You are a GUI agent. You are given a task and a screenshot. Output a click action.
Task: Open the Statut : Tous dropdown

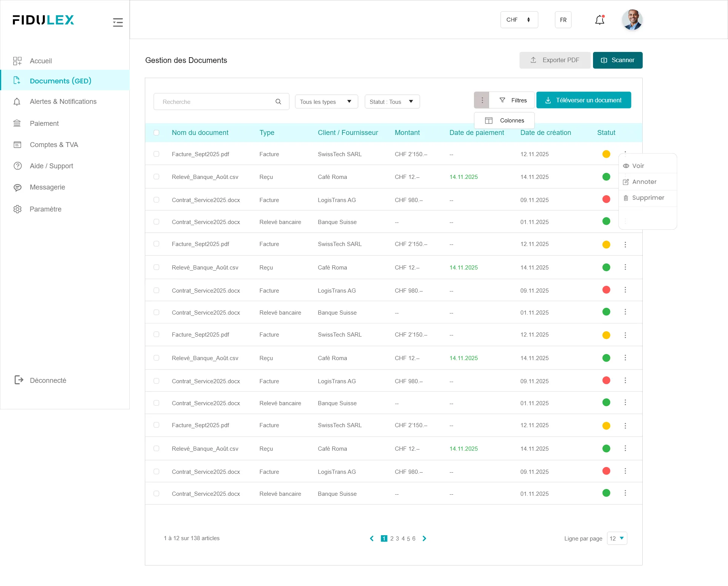pos(392,102)
